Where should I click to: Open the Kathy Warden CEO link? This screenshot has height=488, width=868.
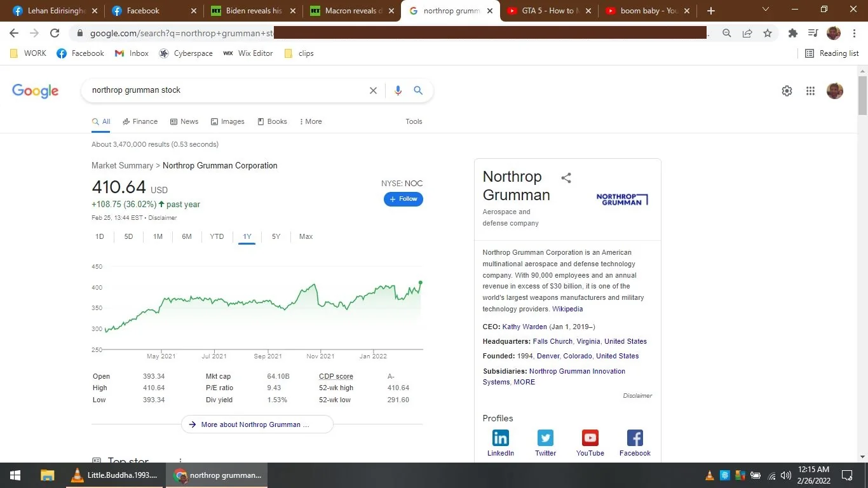(x=524, y=327)
